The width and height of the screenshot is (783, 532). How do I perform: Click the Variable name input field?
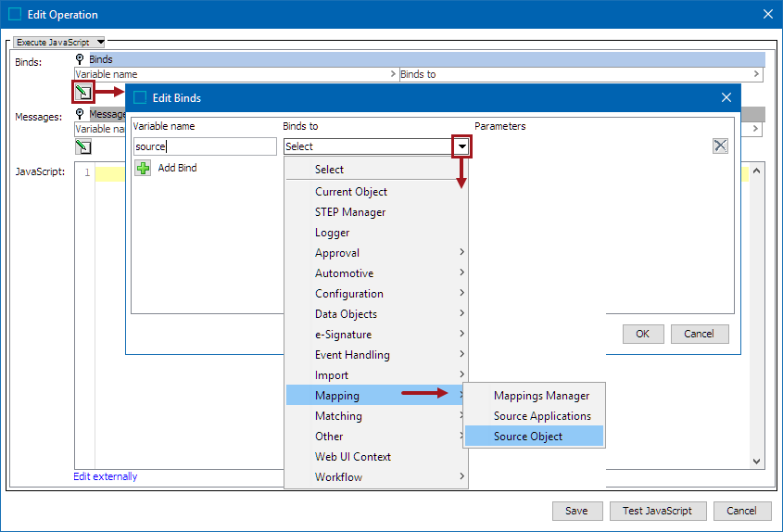[x=205, y=146]
